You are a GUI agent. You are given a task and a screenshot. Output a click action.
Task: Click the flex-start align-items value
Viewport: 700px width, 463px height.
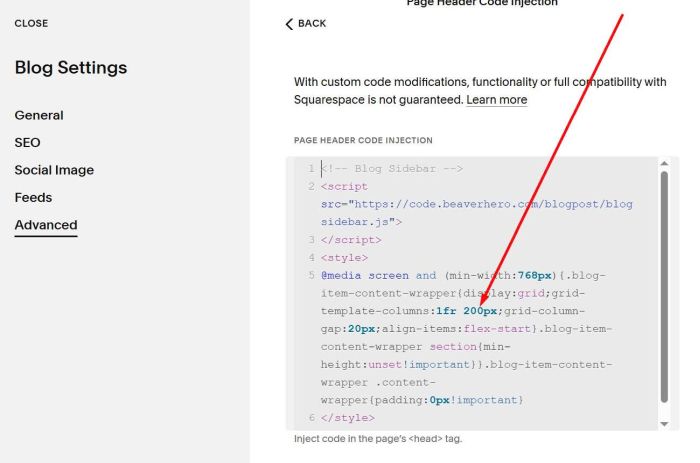[496, 329]
